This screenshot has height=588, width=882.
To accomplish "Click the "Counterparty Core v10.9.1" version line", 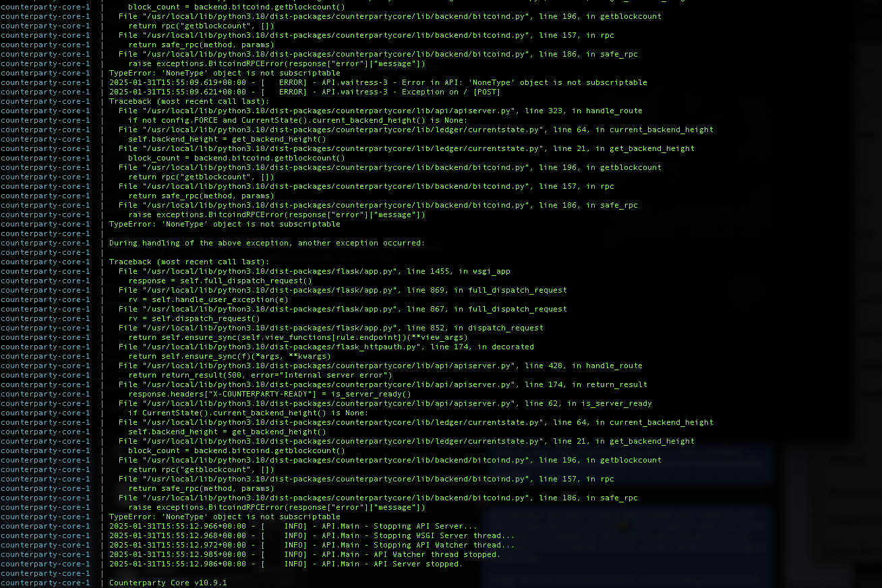I will (168, 583).
